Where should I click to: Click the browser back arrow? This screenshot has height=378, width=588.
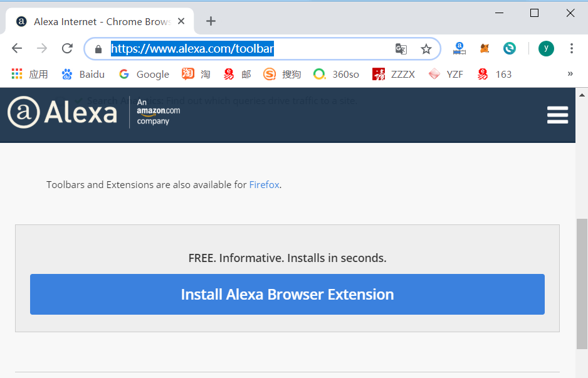coord(17,48)
